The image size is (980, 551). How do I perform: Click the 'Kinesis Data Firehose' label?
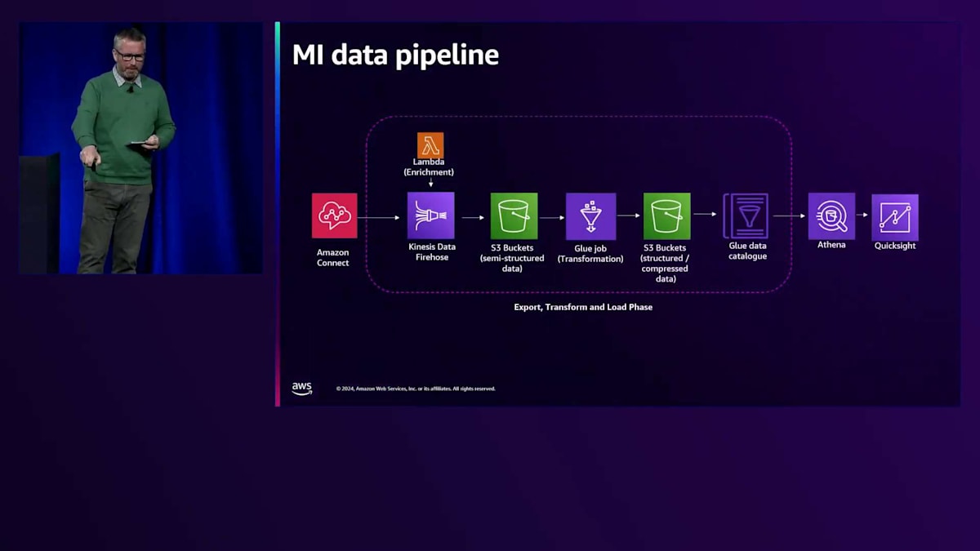pyautogui.click(x=431, y=252)
